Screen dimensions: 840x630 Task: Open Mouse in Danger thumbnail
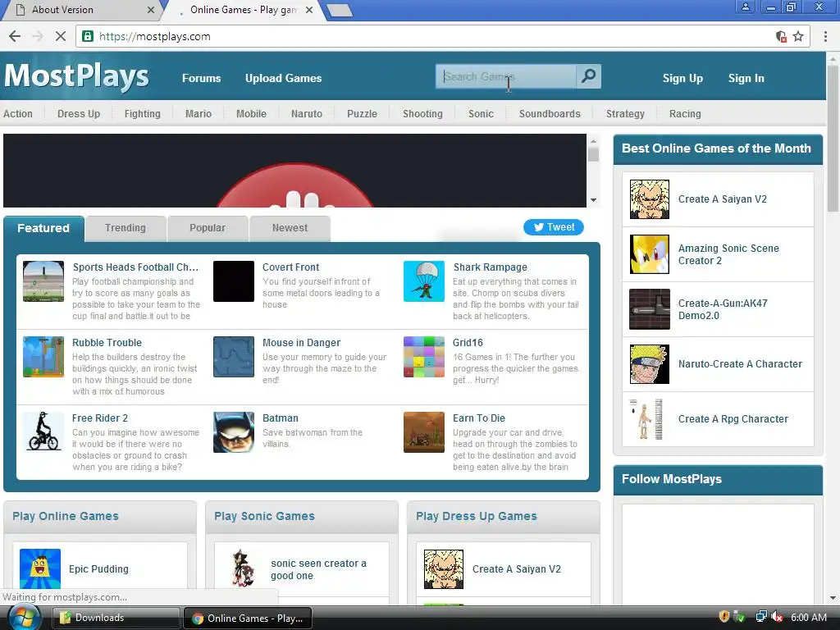pyautogui.click(x=234, y=357)
